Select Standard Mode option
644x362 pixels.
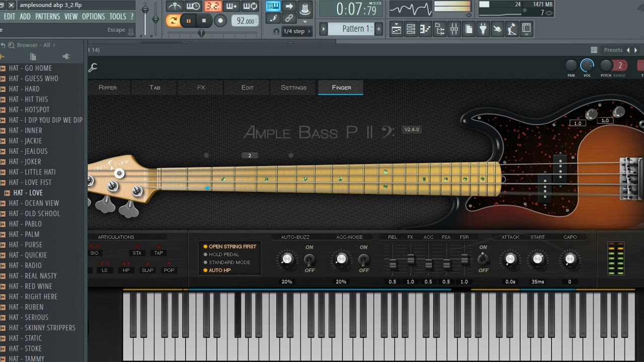226,262
